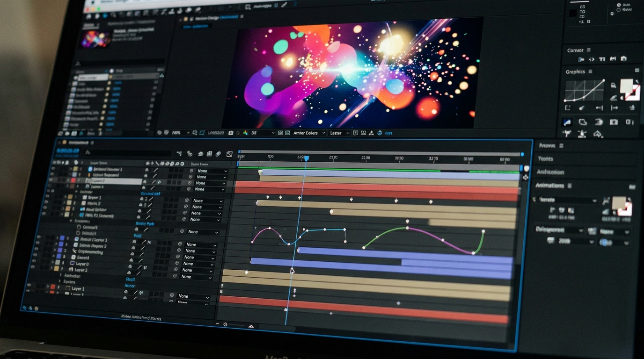Click the color wheel icon in viewer toolbar

[x=245, y=133]
